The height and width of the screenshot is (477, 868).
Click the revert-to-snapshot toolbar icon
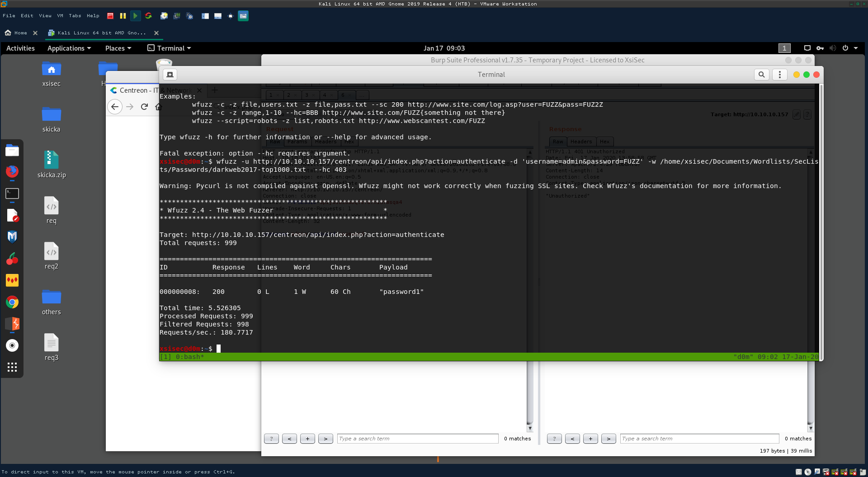[x=177, y=16]
